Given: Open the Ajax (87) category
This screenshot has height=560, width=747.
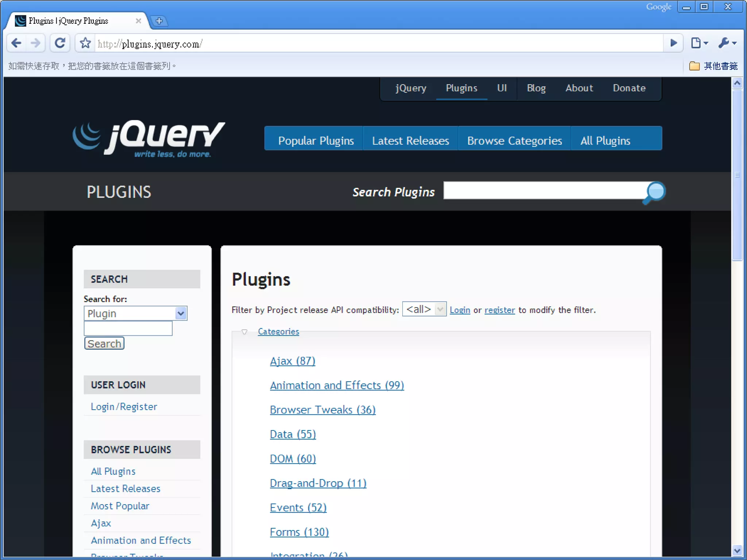Looking at the screenshot, I should coord(293,361).
